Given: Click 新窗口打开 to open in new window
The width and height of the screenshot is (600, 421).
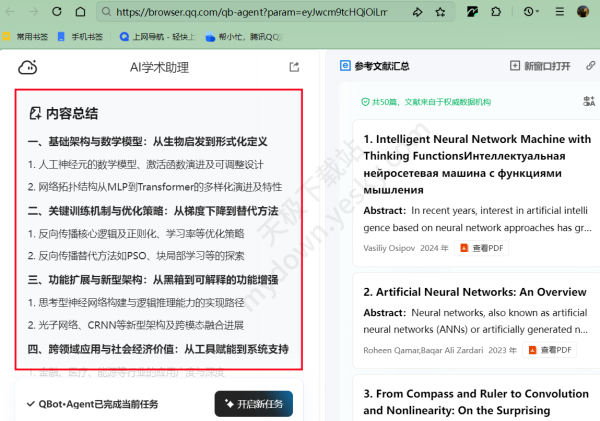Looking at the screenshot, I should pyautogui.click(x=540, y=67).
